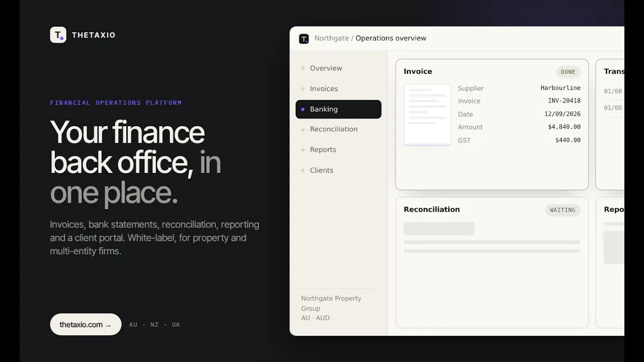Click the Invoice card title
This screenshot has width=644, height=362.
tap(418, 71)
